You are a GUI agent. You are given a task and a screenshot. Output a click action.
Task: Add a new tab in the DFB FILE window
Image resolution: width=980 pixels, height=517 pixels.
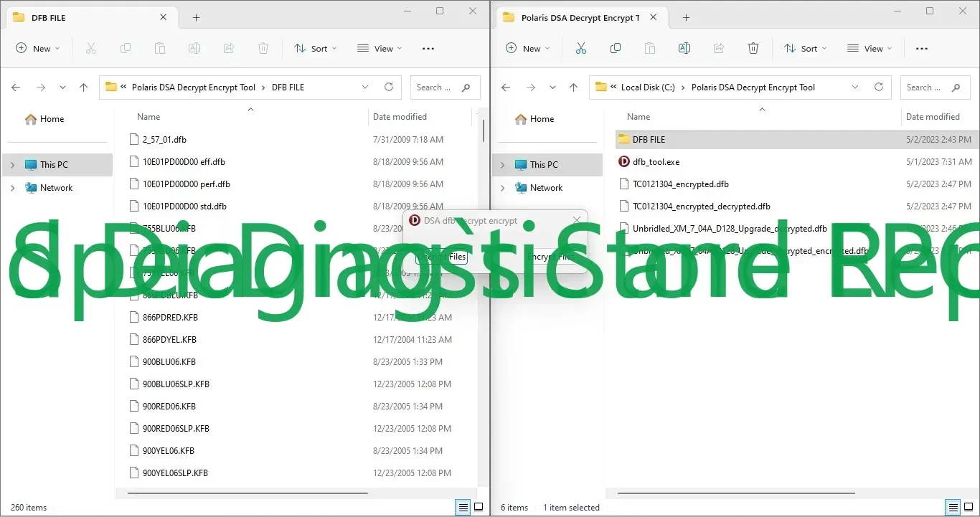pos(196,18)
